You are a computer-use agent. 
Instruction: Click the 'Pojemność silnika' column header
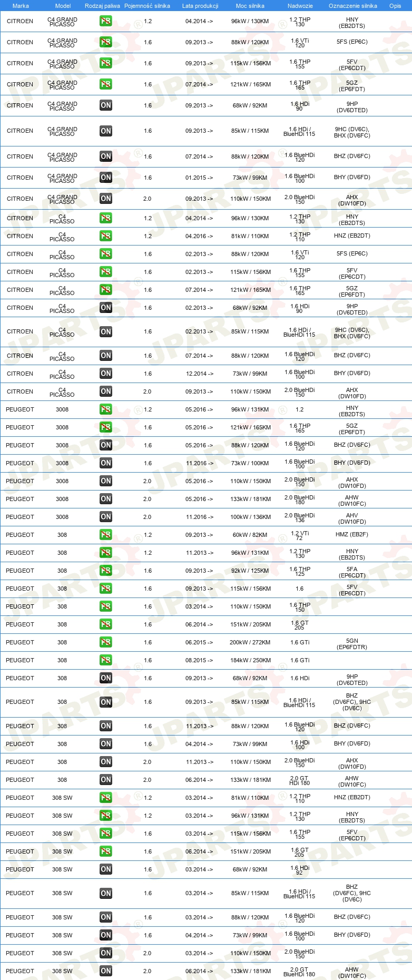[x=147, y=6]
